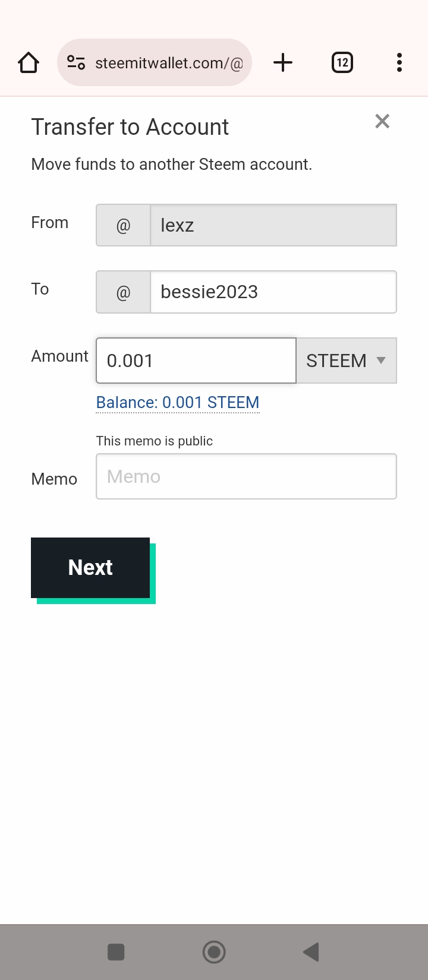The image size is (428, 980).
Task: Tap the steemitwallet.com address bar
Action: click(155, 62)
